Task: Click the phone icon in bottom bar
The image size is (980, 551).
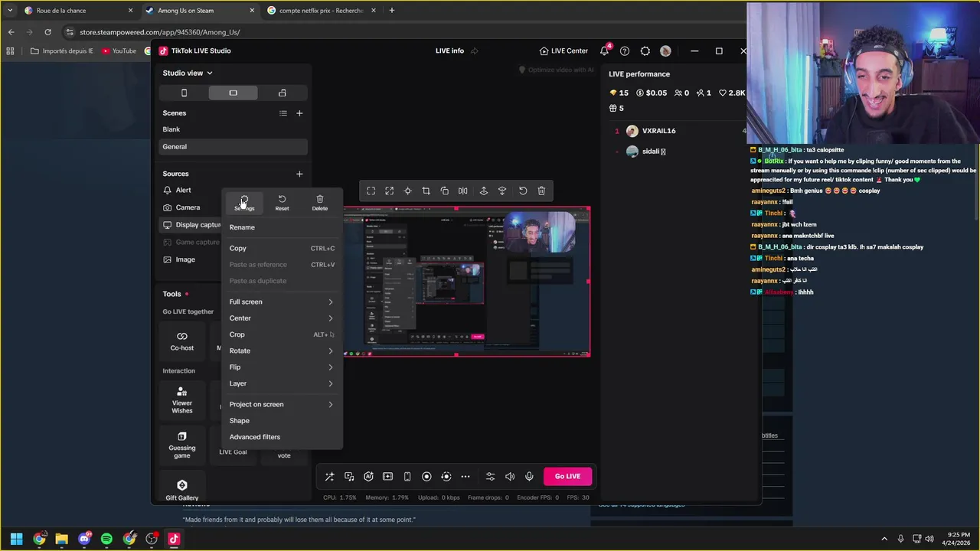Action: click(x=407, y=477)
